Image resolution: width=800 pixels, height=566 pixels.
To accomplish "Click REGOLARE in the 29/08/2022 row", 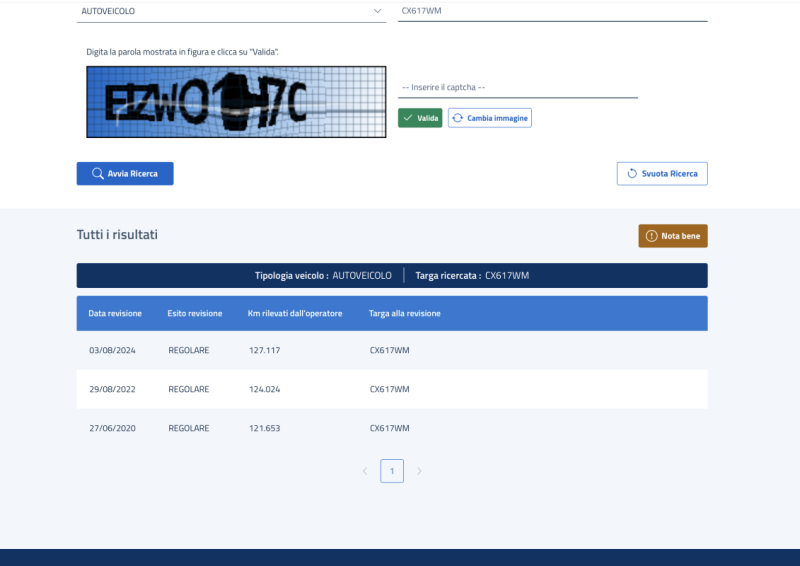I will coord(189,389).
